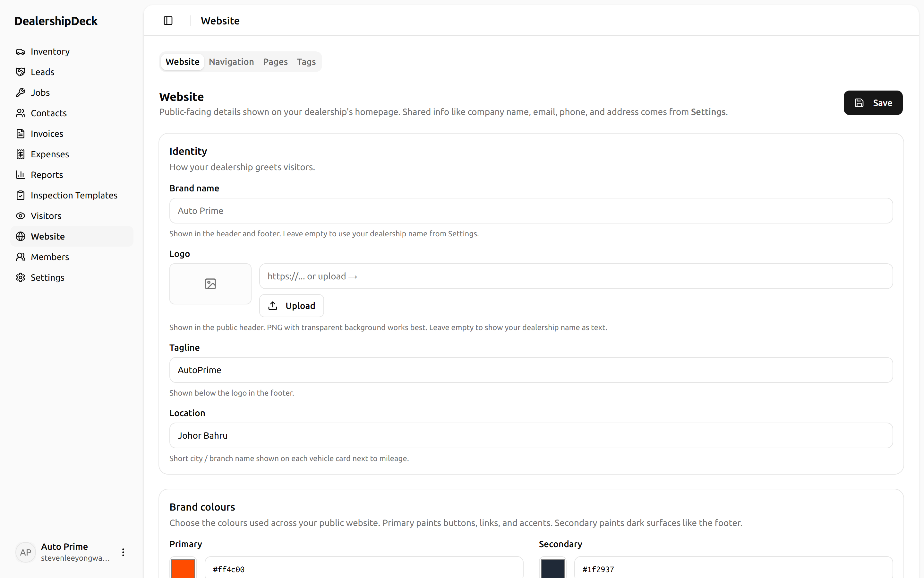Toggle the sidebar panel icon
This screenshot has height=578, width=924.
(168, 21)
